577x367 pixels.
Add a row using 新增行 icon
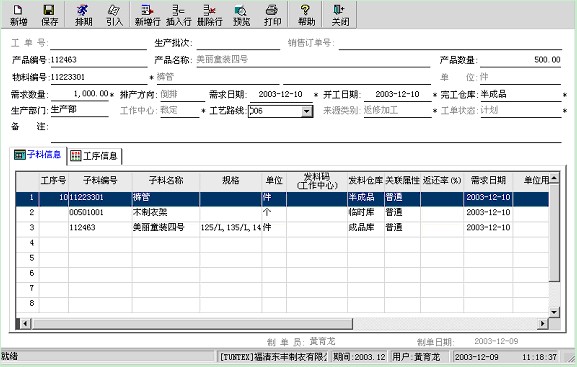[147, 15]
